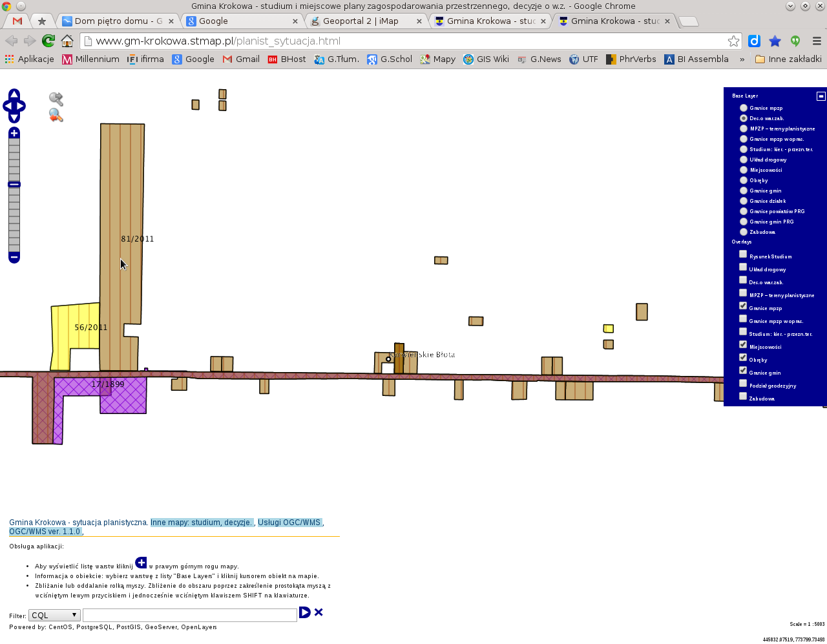Open the 'Inne zakładki' bookmarks folder
827x644 pixels.
[788, 59]
